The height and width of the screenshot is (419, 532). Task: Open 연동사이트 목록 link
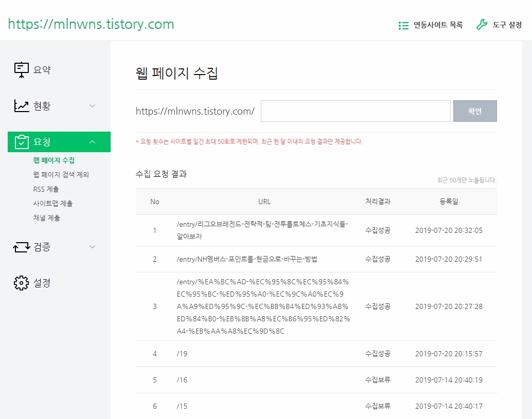tap(438, 25)
